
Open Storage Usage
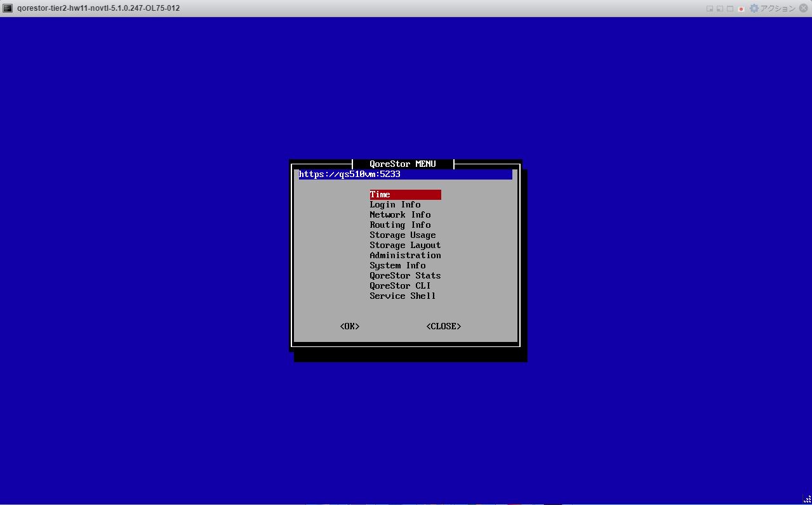coord(403,235)
